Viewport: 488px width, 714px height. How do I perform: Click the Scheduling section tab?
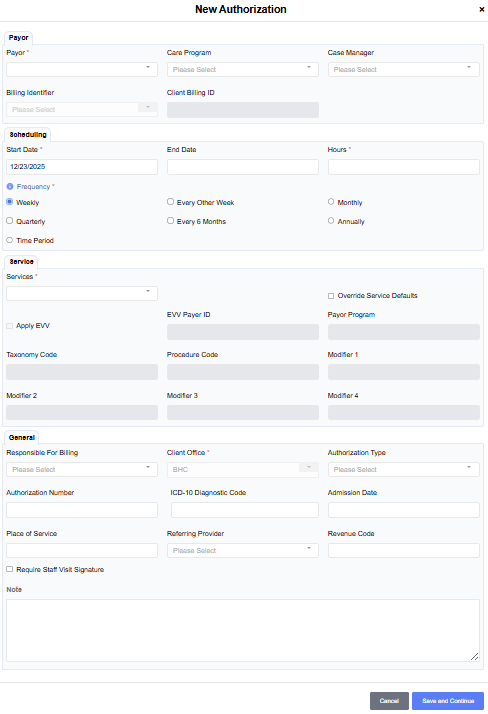(28, 135)
